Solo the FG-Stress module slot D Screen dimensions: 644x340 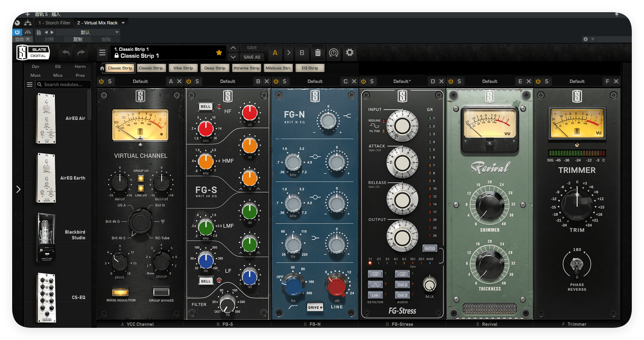tap(372, 81)
